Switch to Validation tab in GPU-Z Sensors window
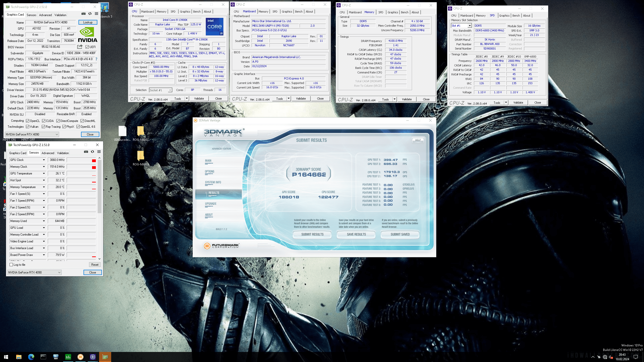Image resolution: width=644 pixels, height=362 pixels. pos(63,153)
